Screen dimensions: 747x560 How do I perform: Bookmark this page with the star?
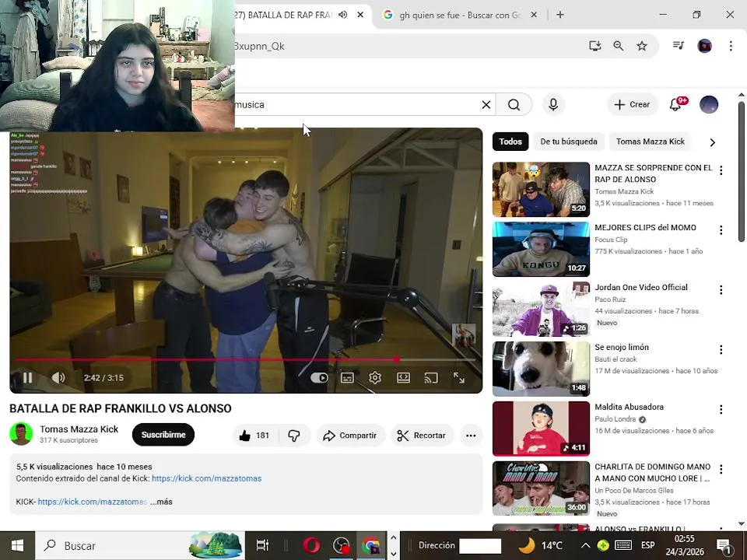(642, 46)
